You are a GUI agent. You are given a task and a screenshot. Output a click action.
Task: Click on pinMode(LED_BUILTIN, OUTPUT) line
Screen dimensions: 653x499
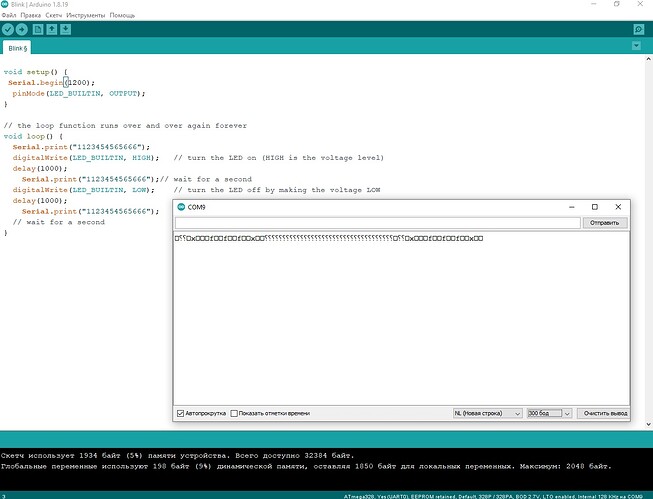(x=79, y=93)
